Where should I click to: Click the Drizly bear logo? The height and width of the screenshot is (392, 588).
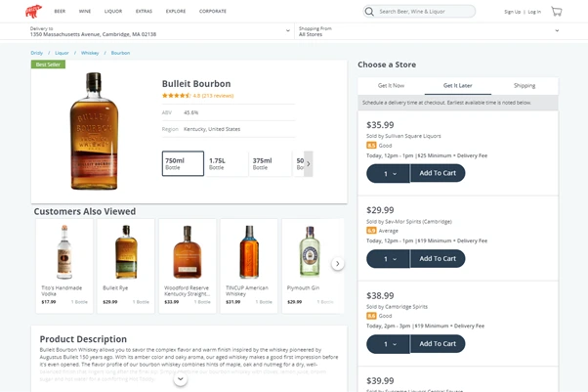[x=34, y=12]
